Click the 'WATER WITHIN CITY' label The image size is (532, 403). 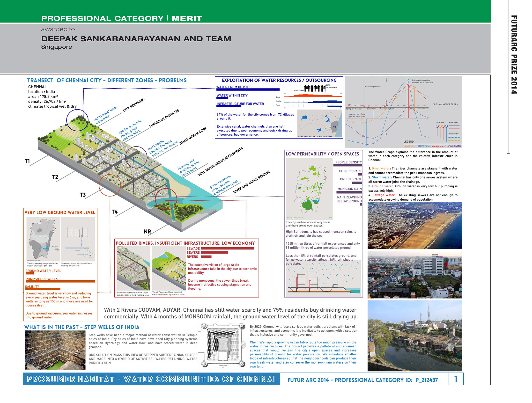tap(232, 95)
